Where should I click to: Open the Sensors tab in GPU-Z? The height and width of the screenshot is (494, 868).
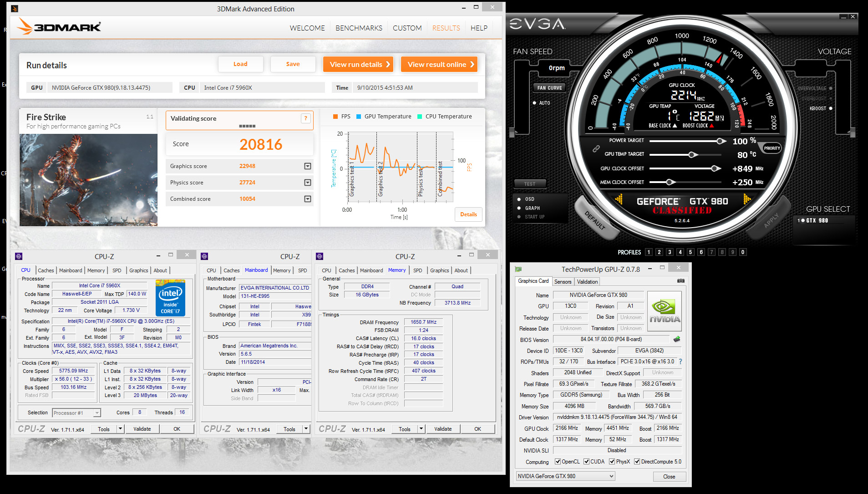pyautogui.click(x=563, y=282)
